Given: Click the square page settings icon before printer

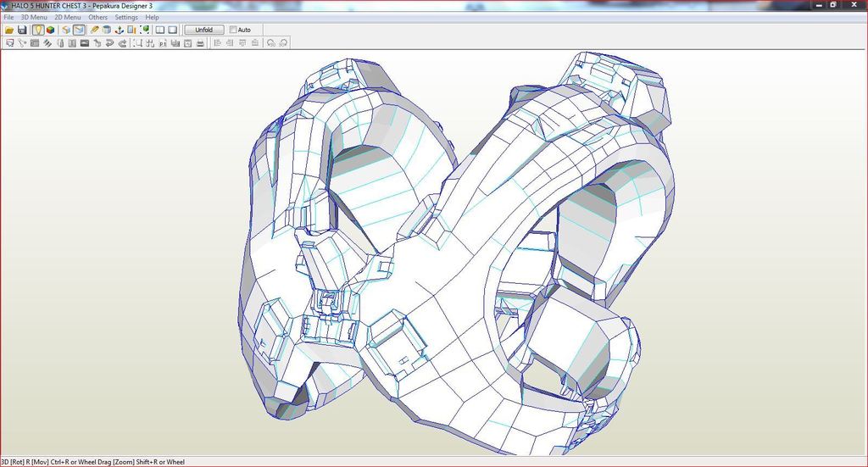Looking at the screenshot, I should (187, 43).
